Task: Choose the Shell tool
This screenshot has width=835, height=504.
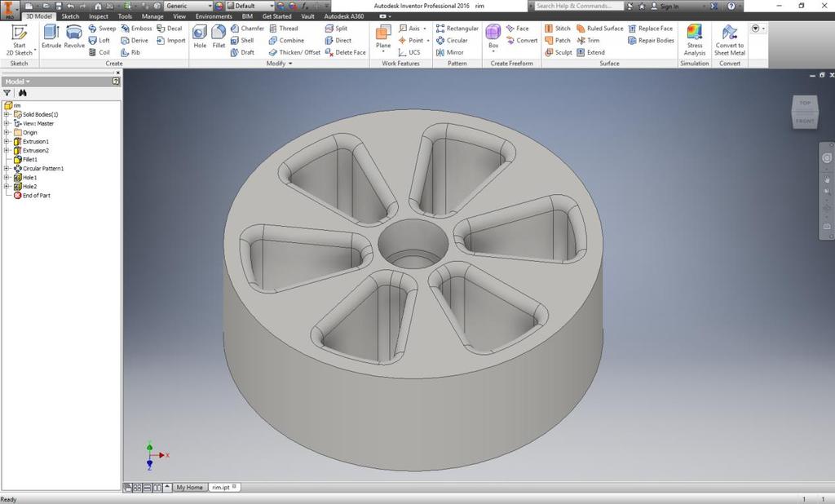Action: point(242,41)
